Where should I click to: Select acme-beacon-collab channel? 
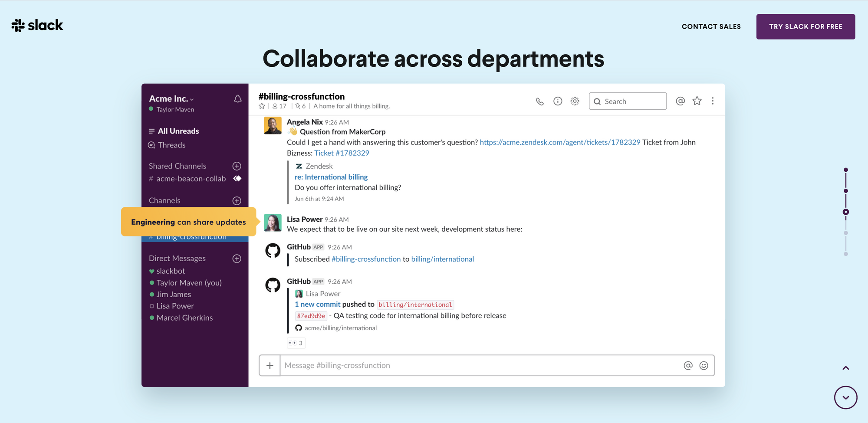click(x=187, y=179)
